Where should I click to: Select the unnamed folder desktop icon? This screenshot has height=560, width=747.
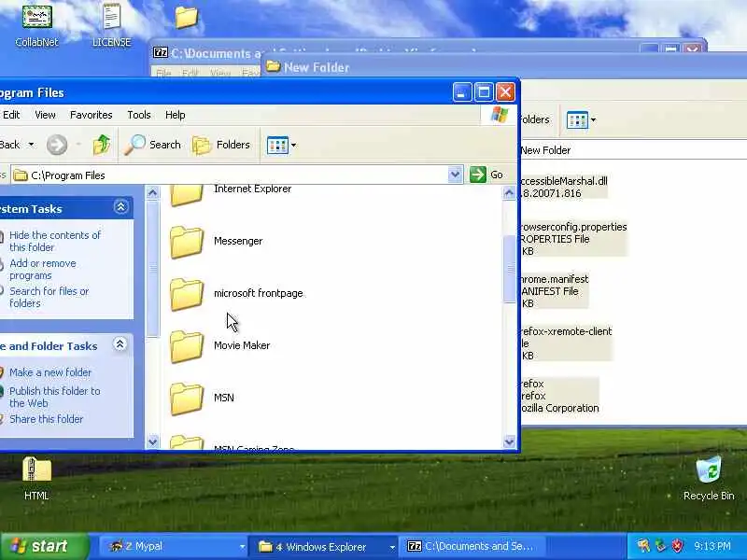[x=186, y=17]
